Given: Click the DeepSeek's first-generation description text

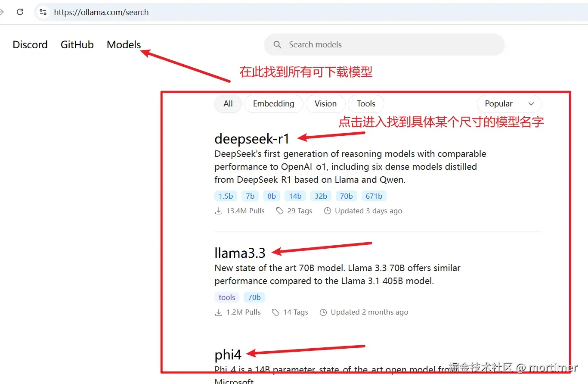Looking at the screenshot, I should (x=350, y=167).
